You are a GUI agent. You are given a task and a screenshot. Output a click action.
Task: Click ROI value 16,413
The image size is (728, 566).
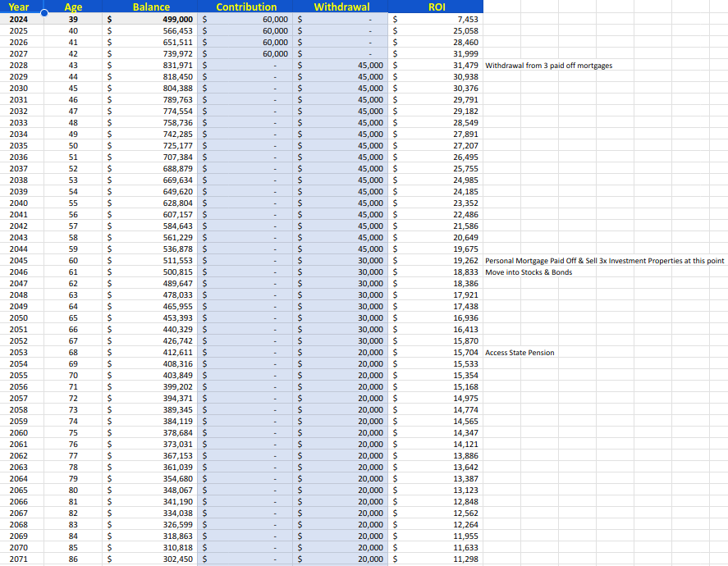tap(436, 330)
